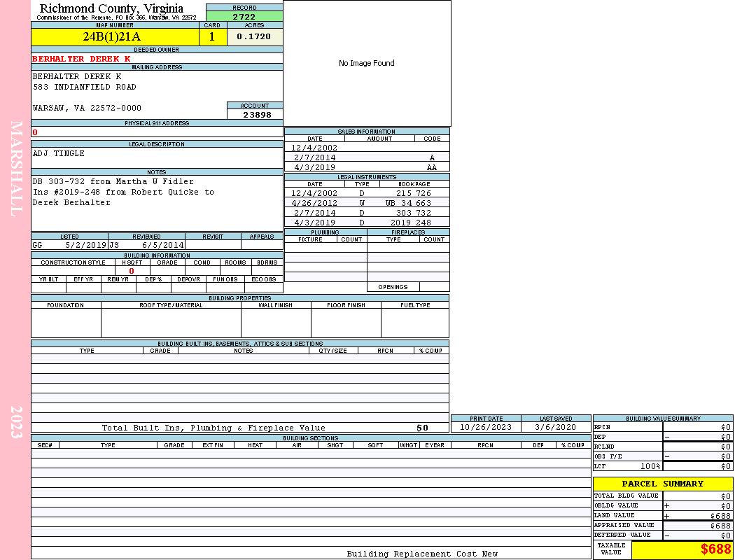The image size is (735, 560).
Task: Click the red deeded owner name
Action: (x=81, y=59)
